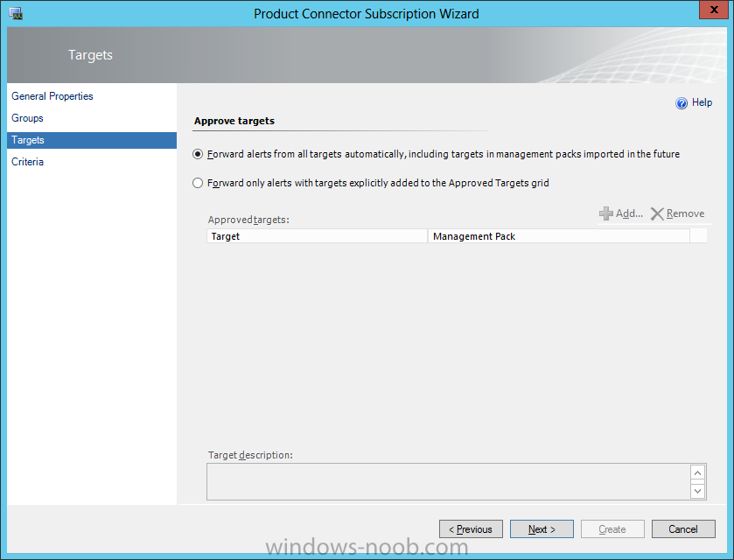Cancel the subscription wizard

[683, 529]
